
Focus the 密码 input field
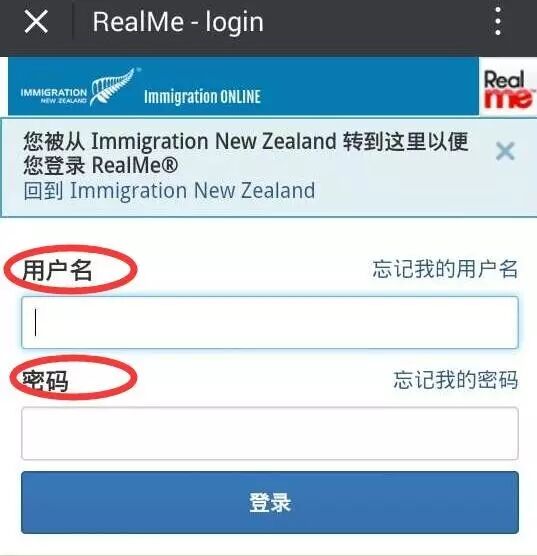[270, 433]
